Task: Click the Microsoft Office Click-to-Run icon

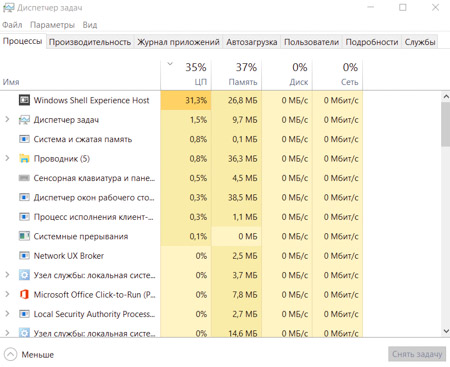Action: pyautogui.click(x=24, y=294)
